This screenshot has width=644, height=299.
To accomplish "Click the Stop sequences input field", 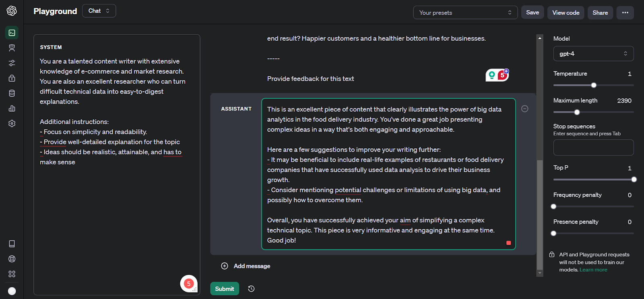I will tap(593, 147).
